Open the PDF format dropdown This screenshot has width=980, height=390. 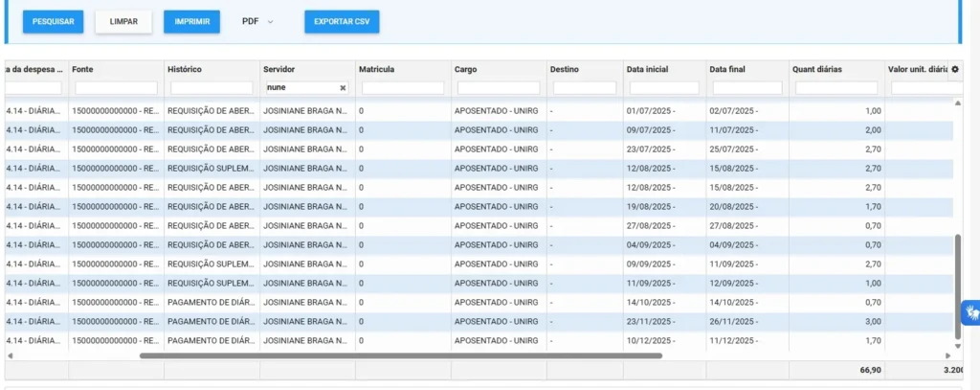click(257, 21)
